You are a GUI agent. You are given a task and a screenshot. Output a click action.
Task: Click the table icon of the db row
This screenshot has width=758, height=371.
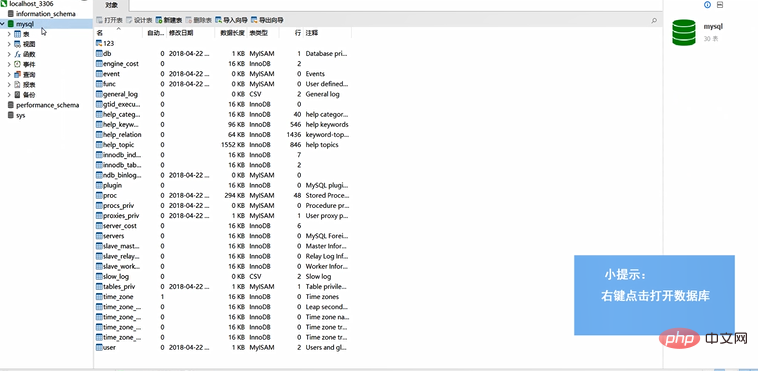tap(100, 54)
